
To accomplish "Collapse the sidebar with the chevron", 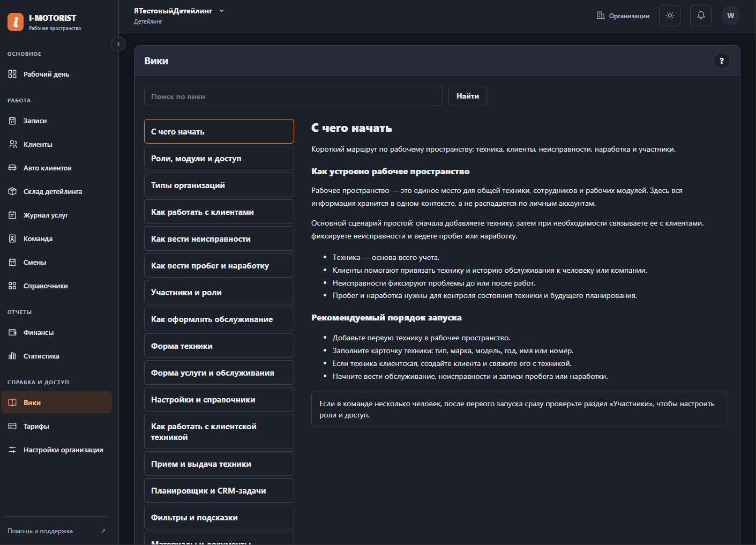I will tap(118, 44).
